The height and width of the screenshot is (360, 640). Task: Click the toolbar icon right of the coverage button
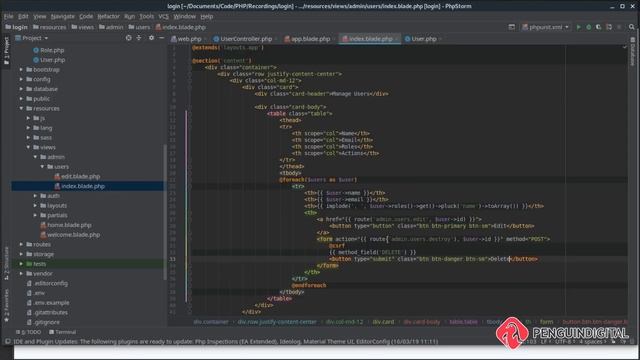[x=609, y=27]
